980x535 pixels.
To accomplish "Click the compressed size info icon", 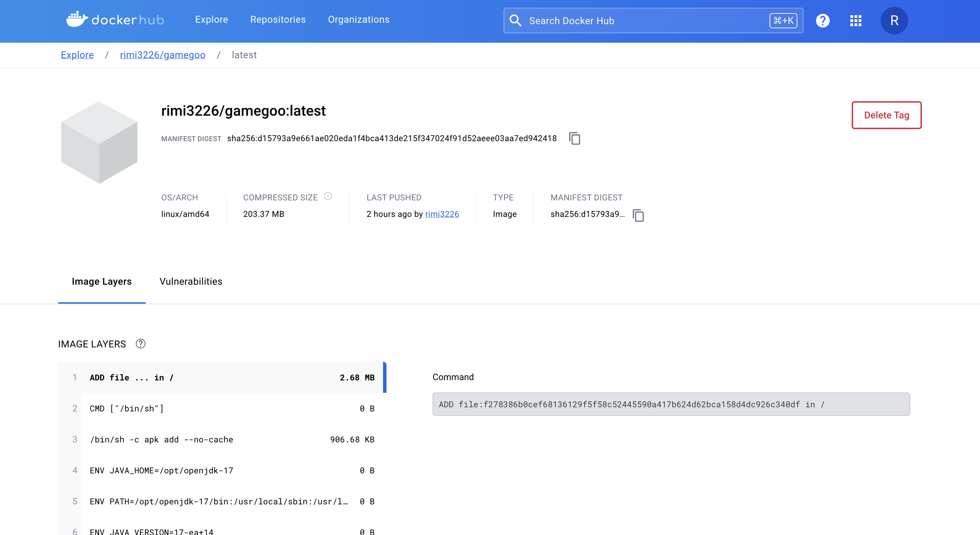I will [x=328, y=197].
